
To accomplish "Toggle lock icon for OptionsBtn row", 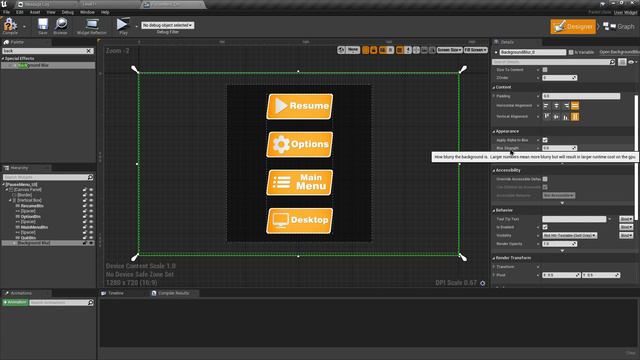I will click(85, 216).
